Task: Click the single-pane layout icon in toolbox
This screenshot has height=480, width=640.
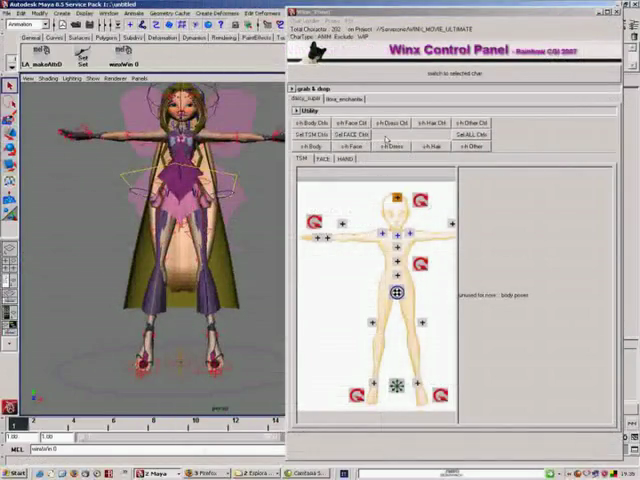Action: click(10, 248)
